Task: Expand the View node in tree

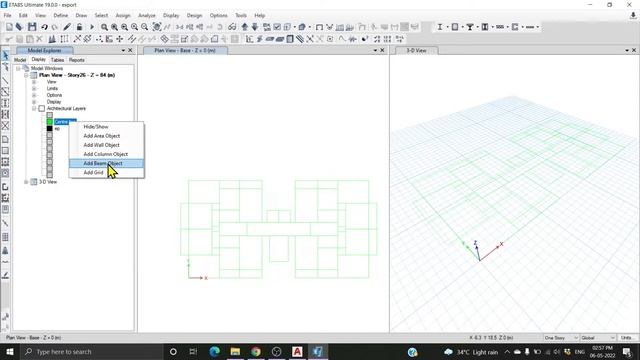Action: pos(34,82)
